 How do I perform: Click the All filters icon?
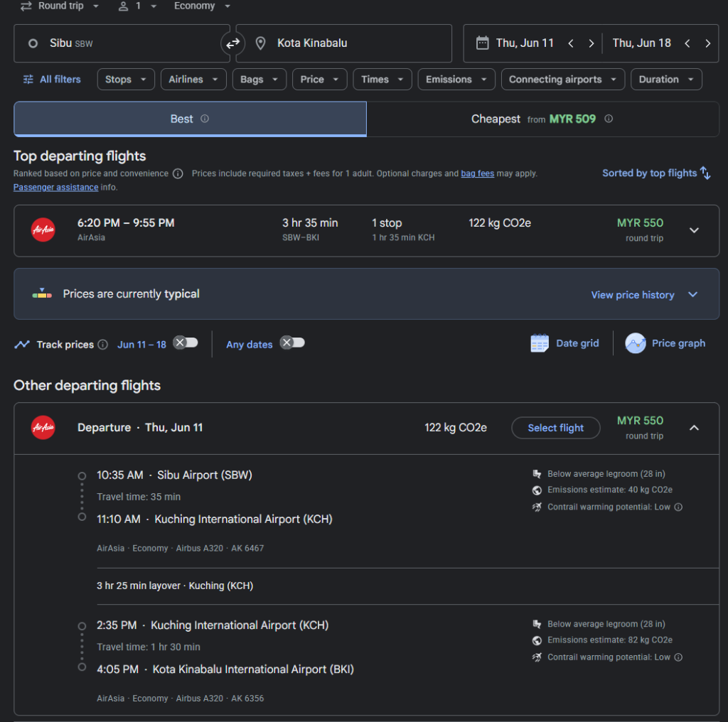pyautogui.click(x=28, y=80)
